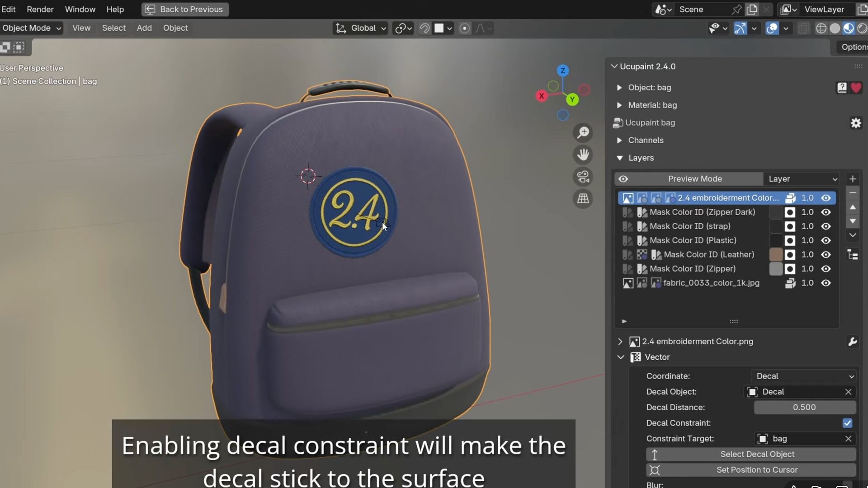
Task: Hide the Mask Color ID (strap) layer
Action: (x=826, y=226)
